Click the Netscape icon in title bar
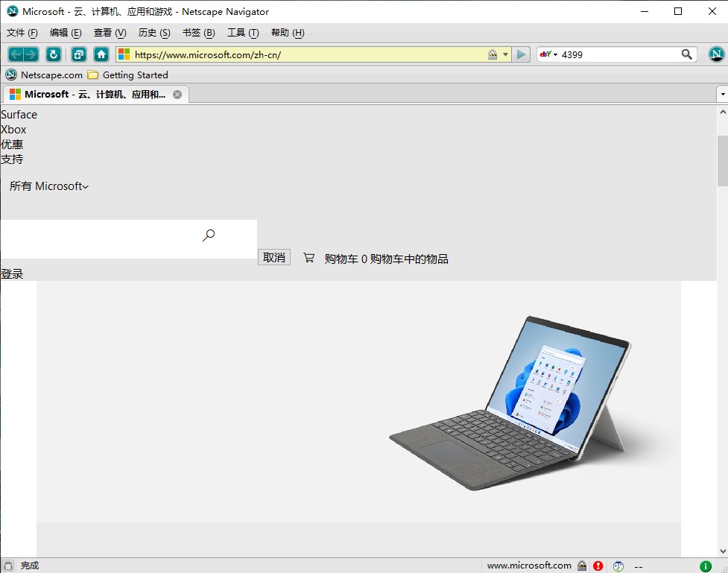 13,11
